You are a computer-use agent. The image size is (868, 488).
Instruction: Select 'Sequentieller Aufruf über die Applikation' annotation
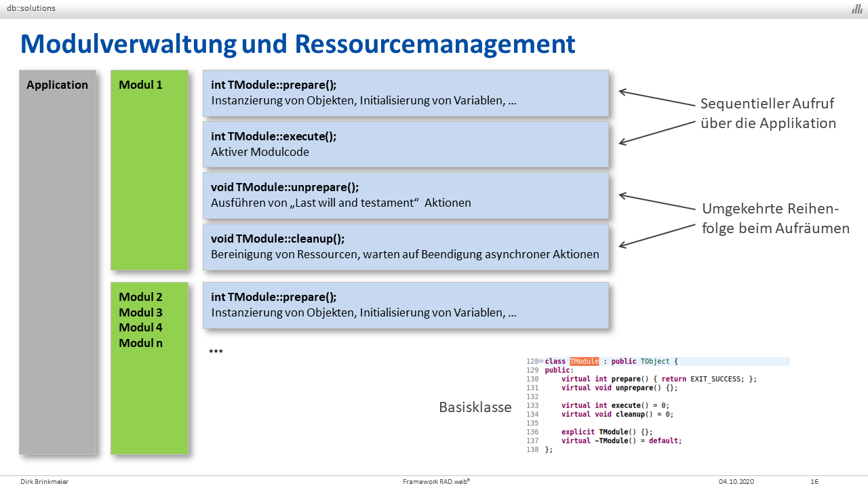[768, 113]
